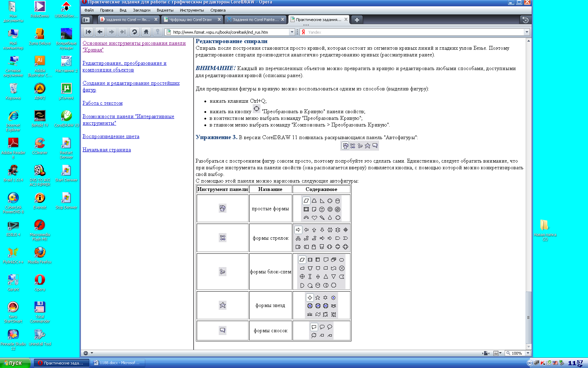Image resolution: width=588 pixels, height=368 pixels.
Task: Open the Новая папка (2) folder
Action: pos(545,230)
